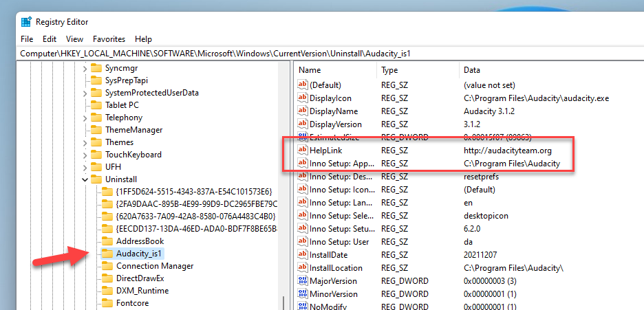Select the {620A7633-7A09 key
Screen dimensions: 644x310
coord(195,216)
